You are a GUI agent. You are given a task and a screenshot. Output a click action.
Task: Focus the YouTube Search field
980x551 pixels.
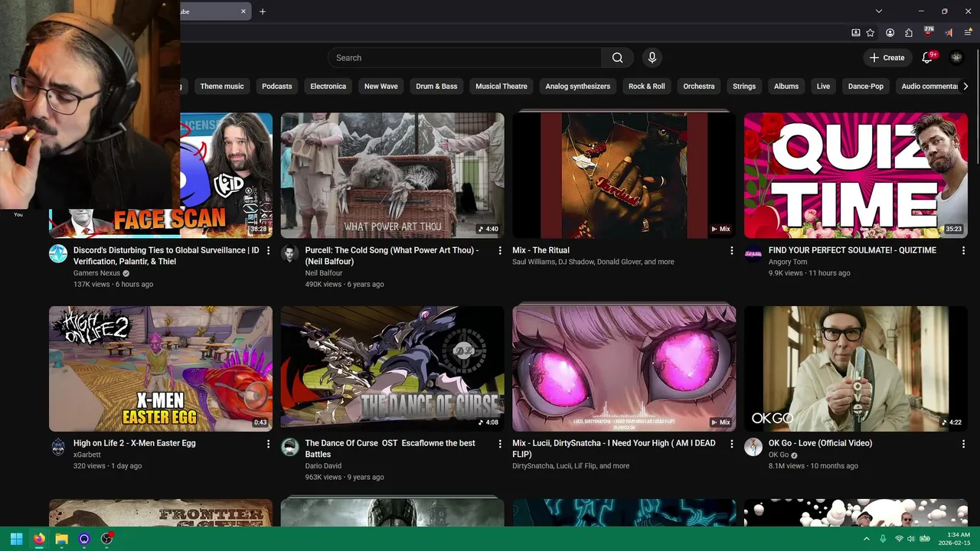465,57
